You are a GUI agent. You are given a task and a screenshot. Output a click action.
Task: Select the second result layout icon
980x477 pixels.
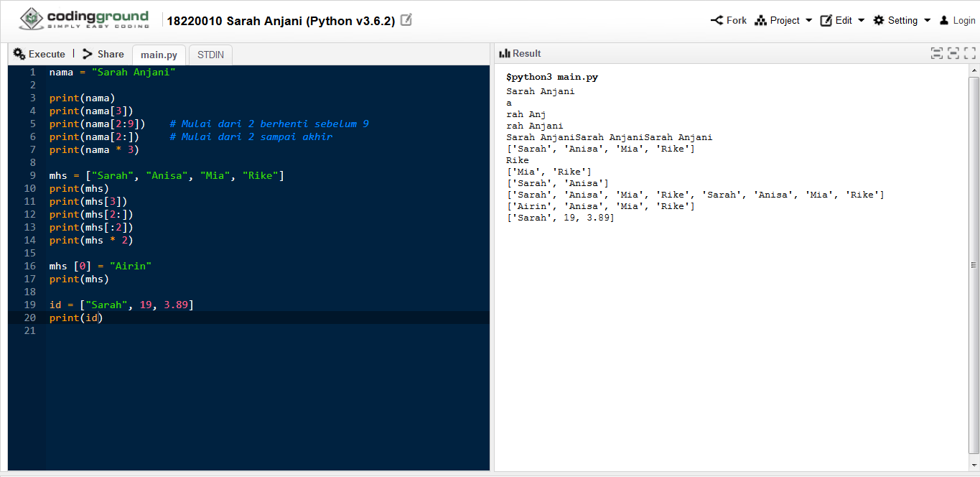click(953, 53)
